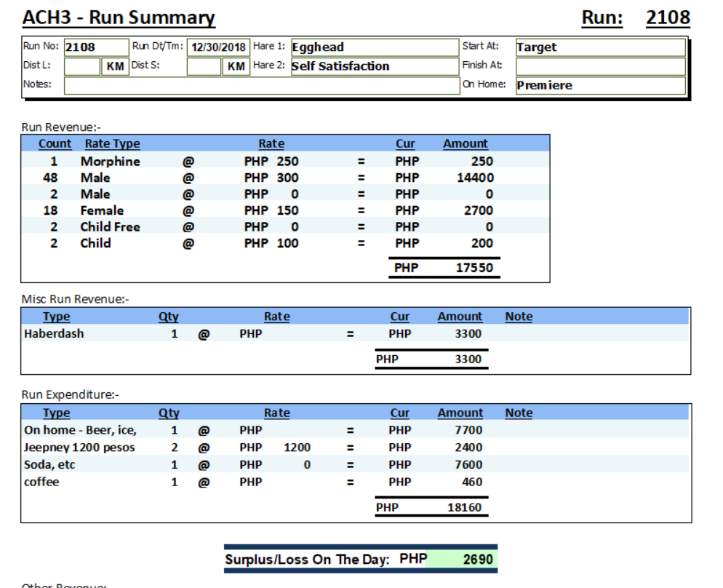Select the Run Dt/Tm date field

pyautogui.click(x=218, y=47)
